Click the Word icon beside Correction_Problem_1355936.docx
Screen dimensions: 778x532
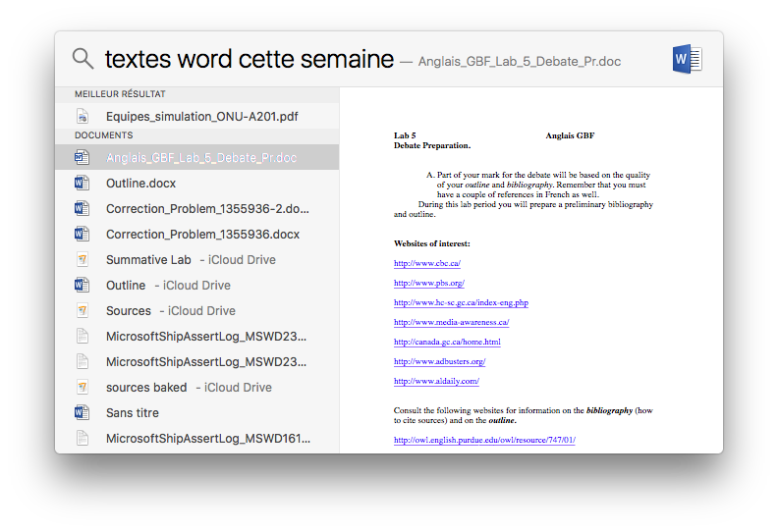[82, 234]
